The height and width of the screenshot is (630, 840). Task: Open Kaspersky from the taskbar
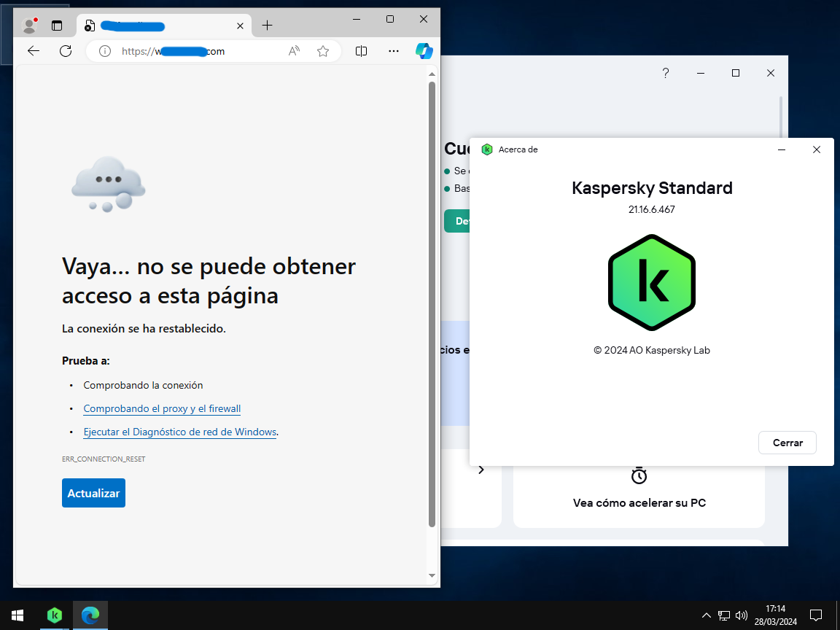55,615
